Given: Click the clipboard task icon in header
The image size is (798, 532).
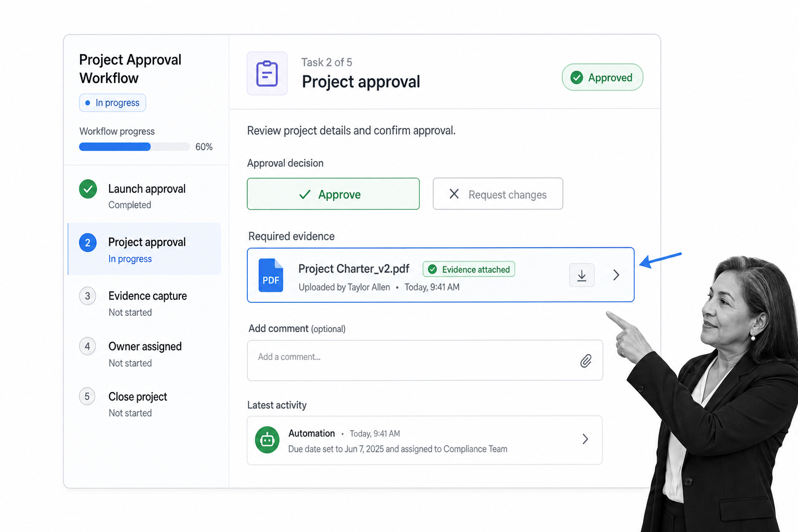Looking at the screenshot, I should click(267, 73).
